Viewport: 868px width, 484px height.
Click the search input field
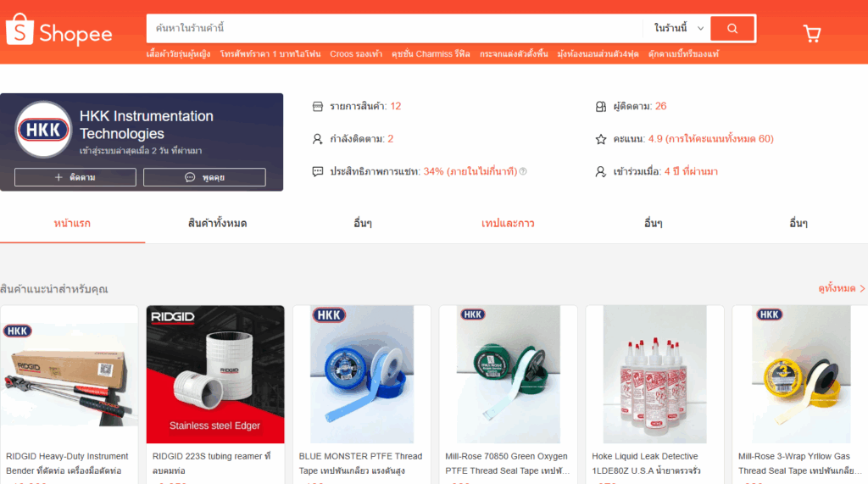coord(395,28)
